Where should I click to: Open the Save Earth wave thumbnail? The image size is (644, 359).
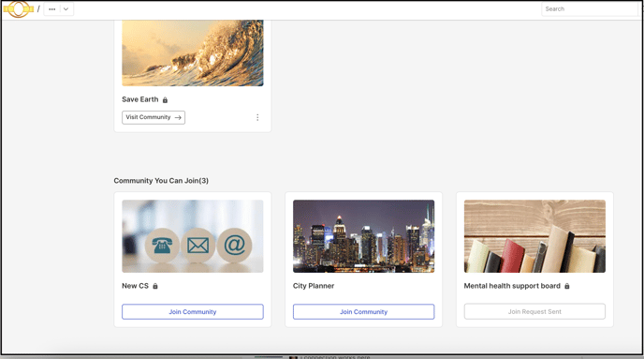(x=193, y=53)
